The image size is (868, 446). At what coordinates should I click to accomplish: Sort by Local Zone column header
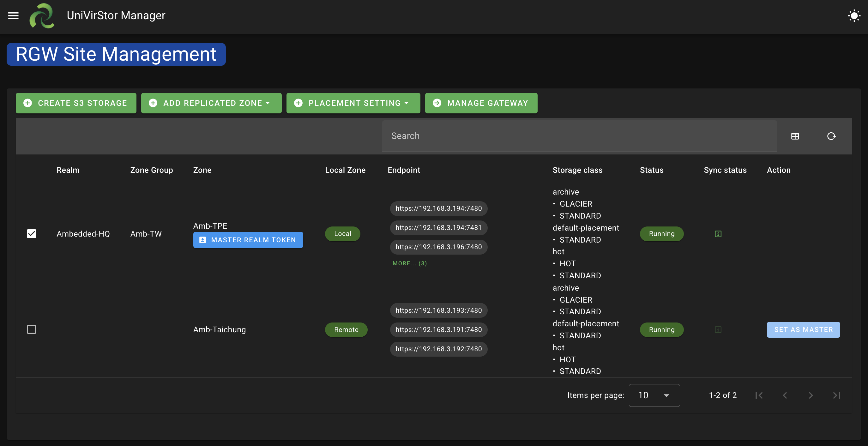[x=345, y=170]
